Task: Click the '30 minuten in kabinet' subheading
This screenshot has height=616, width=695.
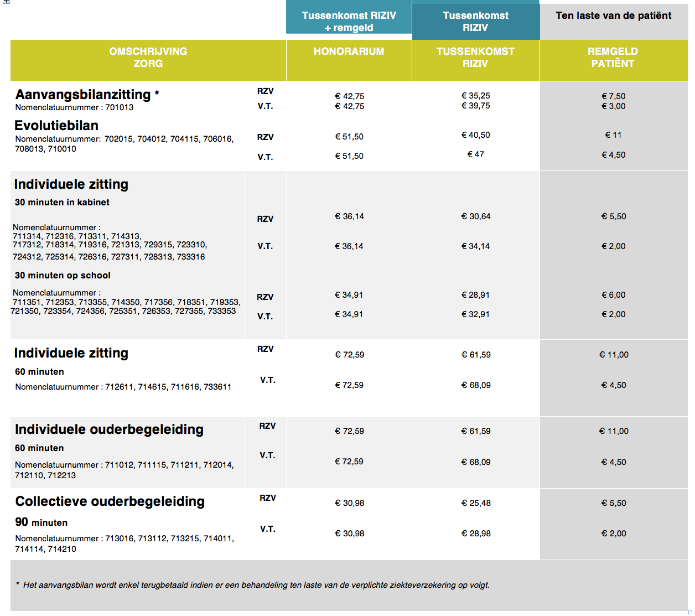Action: click(x=62, y=203)
